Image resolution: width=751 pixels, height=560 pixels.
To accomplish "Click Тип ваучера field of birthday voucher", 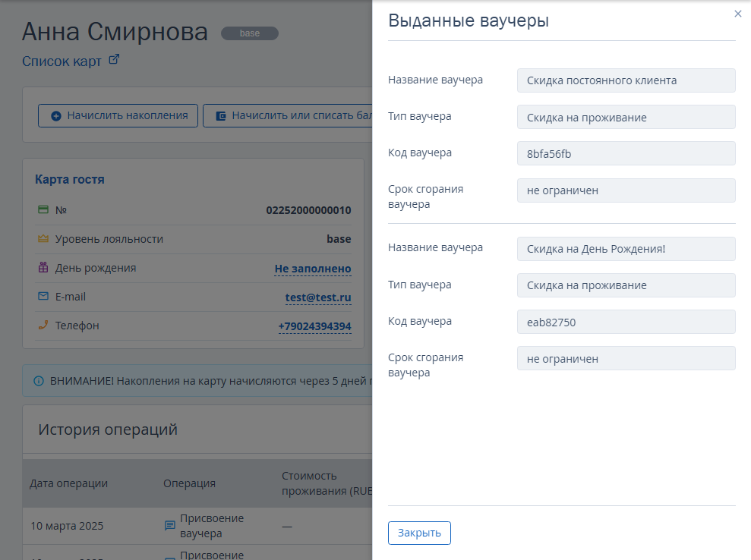I will coord(626,285).
